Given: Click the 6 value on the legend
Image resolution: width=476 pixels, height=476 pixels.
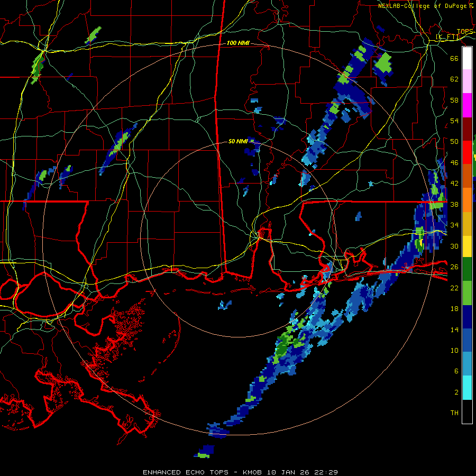Looking at the screenshot, I should pos(456,371).
